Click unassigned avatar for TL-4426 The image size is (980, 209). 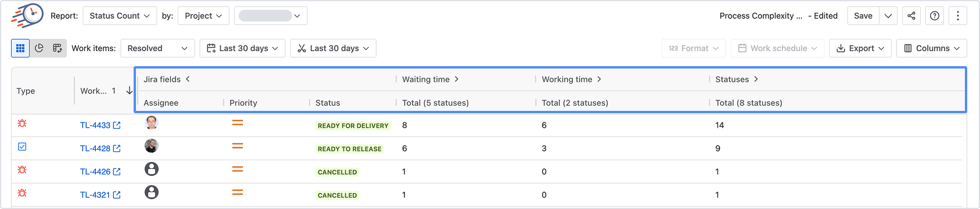coord(152,169)
